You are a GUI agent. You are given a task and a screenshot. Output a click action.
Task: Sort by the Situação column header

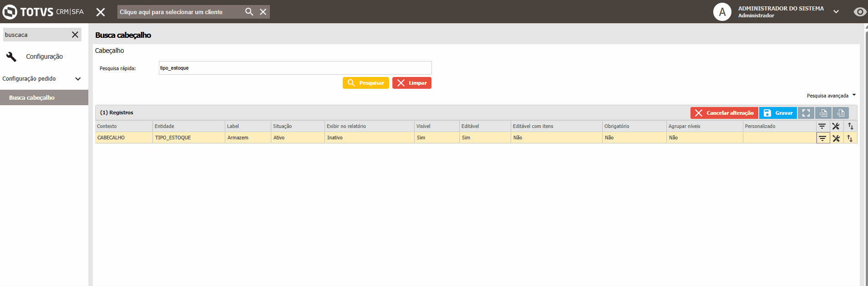coord(298,126)
